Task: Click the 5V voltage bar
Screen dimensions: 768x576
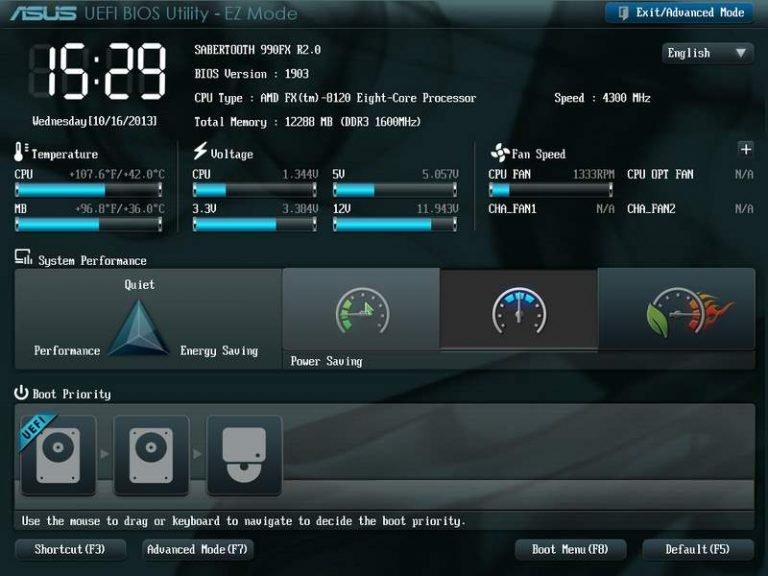Action: tap(395, 189)
